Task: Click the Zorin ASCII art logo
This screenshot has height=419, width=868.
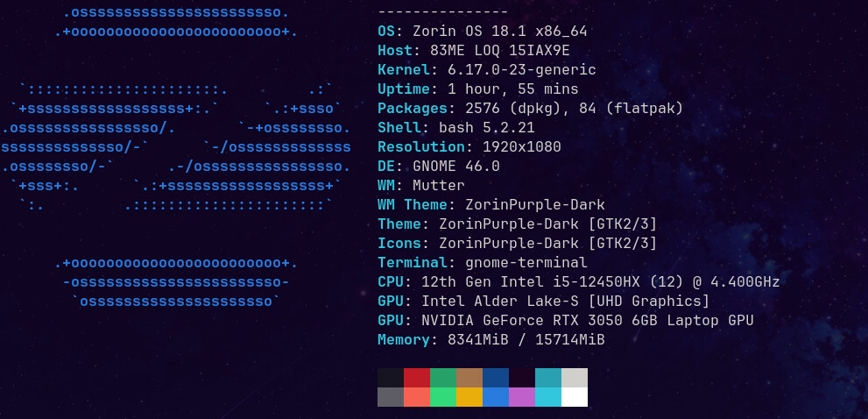Action: [175, 157]
